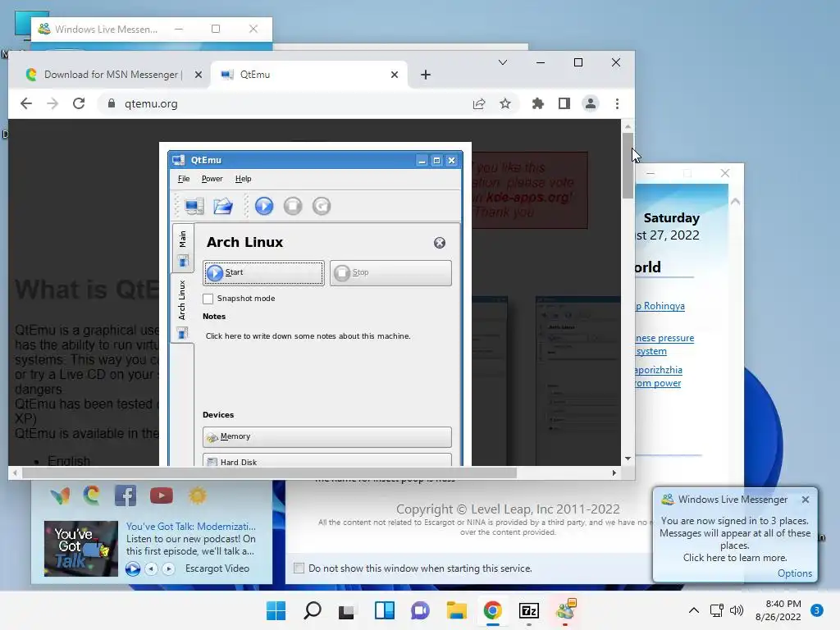Open the Chrome profile avatar

(x=591, y=104)
